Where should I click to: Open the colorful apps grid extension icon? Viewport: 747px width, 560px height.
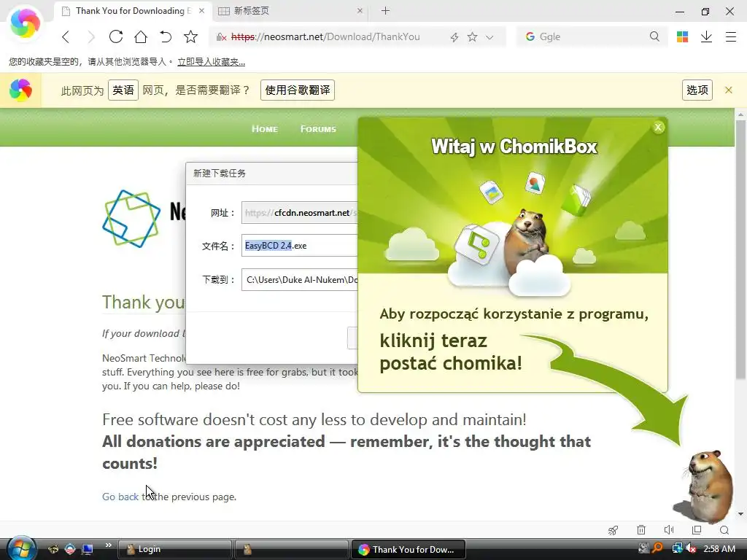point(682,36)
